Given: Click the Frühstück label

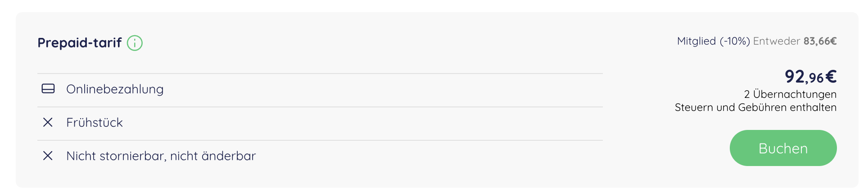Looking at the screenshot, I should (95, 122).
